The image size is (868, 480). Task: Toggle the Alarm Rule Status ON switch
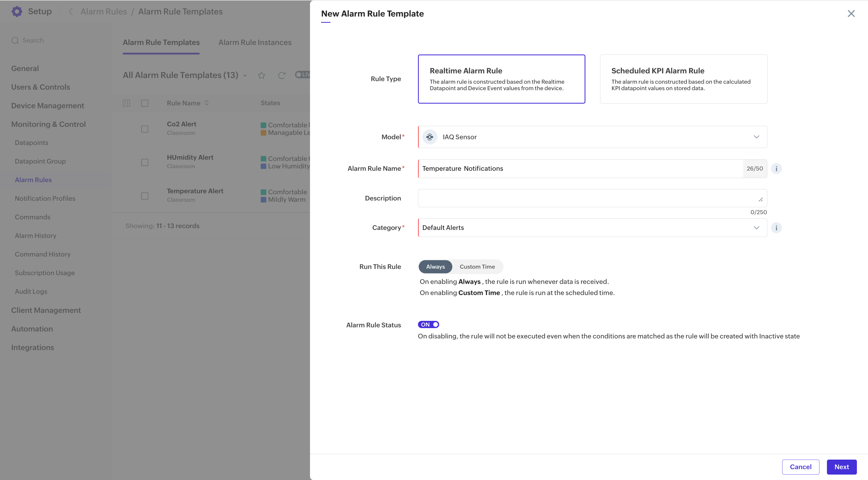click(428, 324)
